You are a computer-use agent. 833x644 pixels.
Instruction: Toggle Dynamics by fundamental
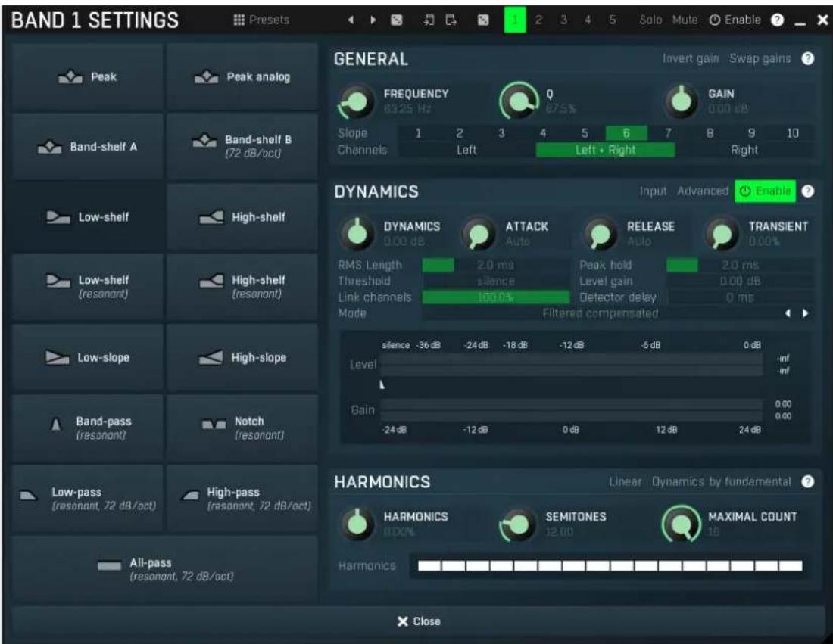(x=721, y=481)
